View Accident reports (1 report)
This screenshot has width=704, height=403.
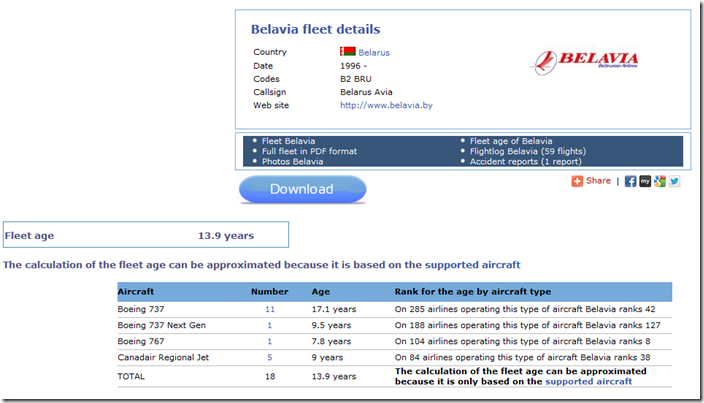click(524, 161)
